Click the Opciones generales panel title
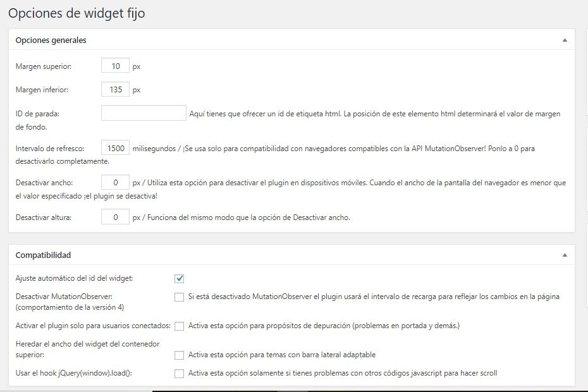 [x=51, y=40]
